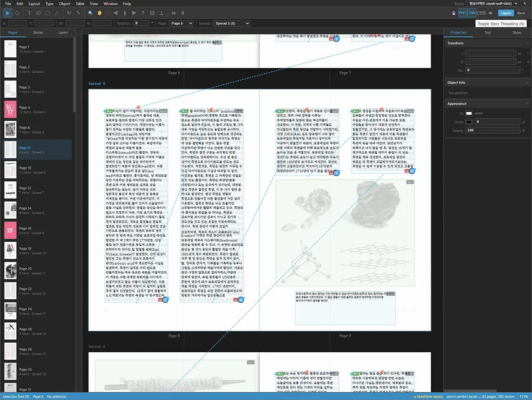Align objects to vertical middle
The height and width of the screenshot is (400, 532).
click(x=152, y=13)
